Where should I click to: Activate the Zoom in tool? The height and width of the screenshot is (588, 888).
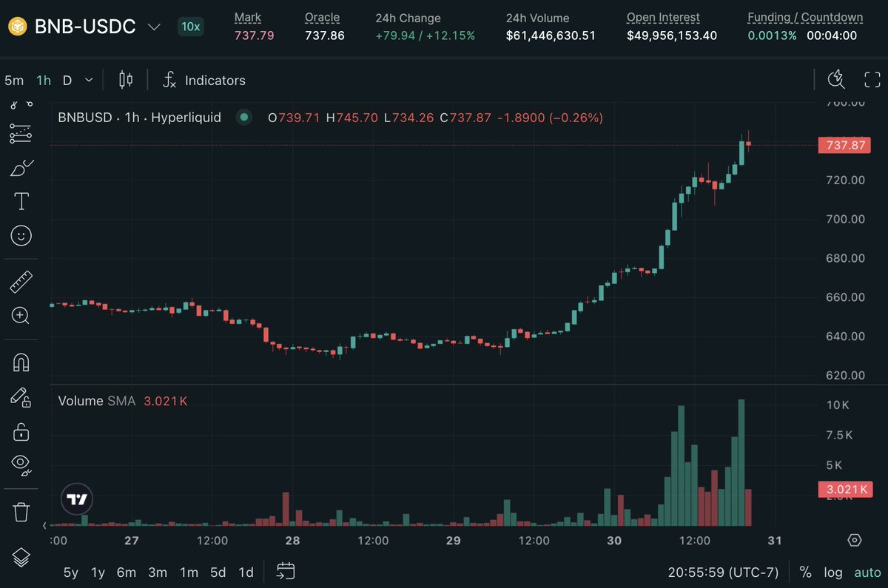(21, 316)
